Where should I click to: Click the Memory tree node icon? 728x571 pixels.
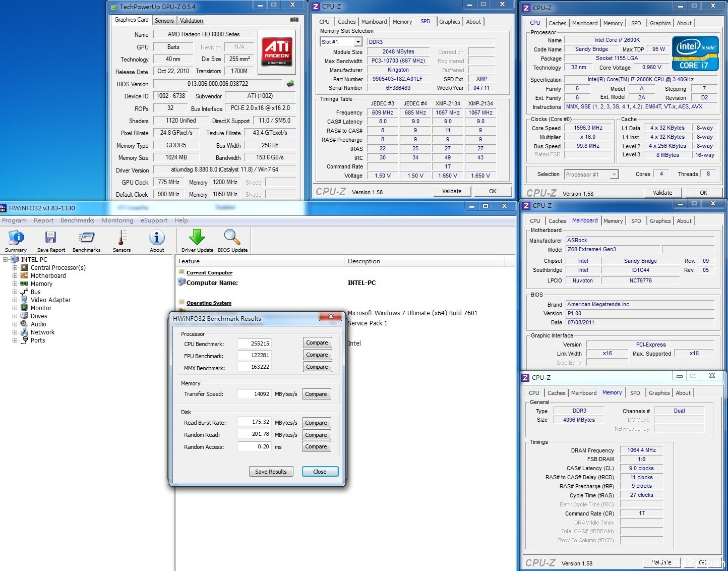24,283
